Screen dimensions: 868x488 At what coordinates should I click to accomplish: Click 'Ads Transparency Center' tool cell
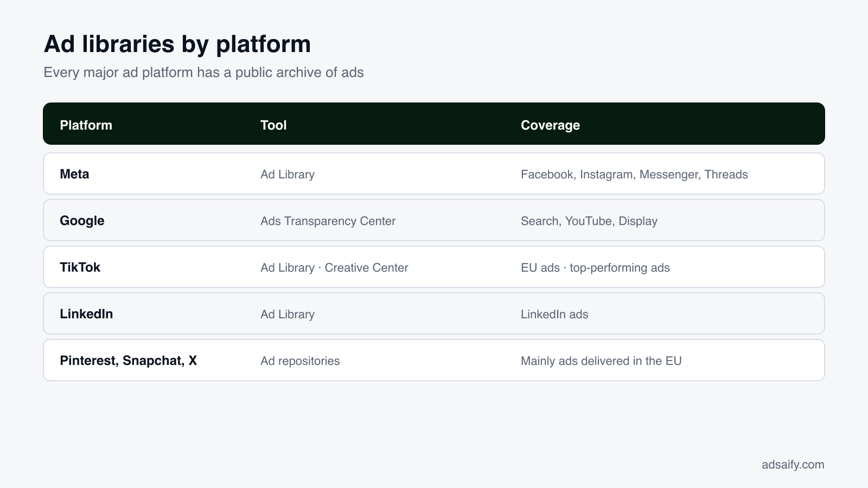click(328, 221)
